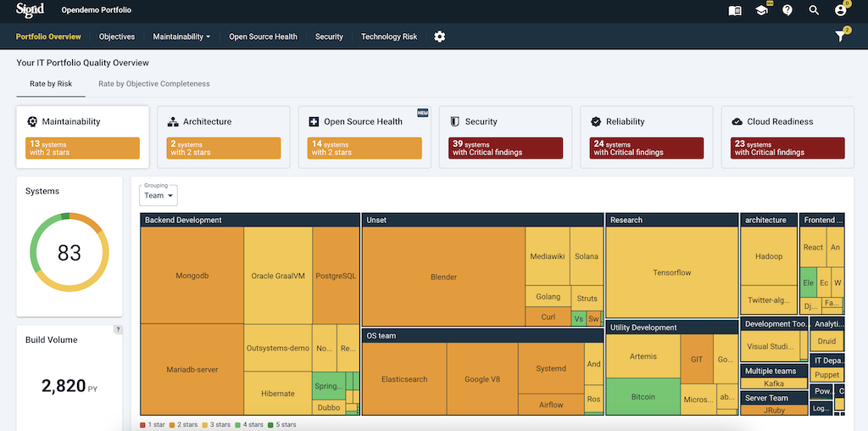The width and height of the screenshot is (868, 431).
Task: Open the Grouping Team dropdown
Action: [x=159, y=195]
